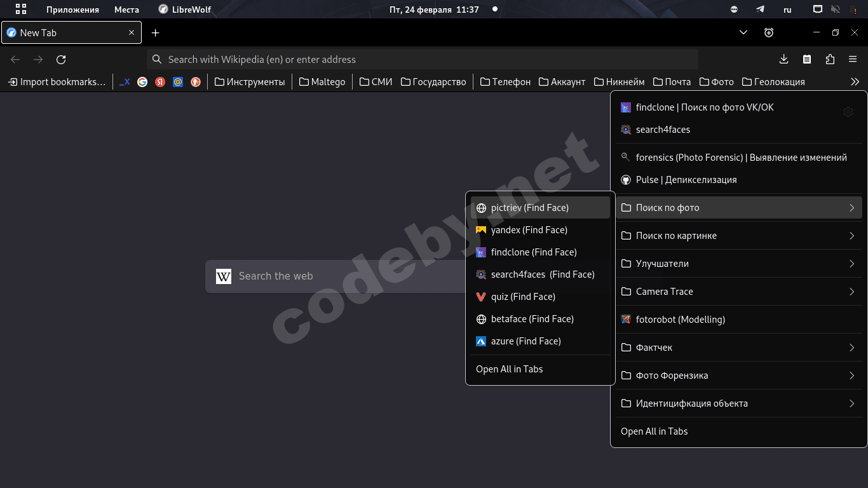The height and width of the screenshot is (488, 868).
Task: Open the Фото Форензика submenu
Action: coord(738,376)
